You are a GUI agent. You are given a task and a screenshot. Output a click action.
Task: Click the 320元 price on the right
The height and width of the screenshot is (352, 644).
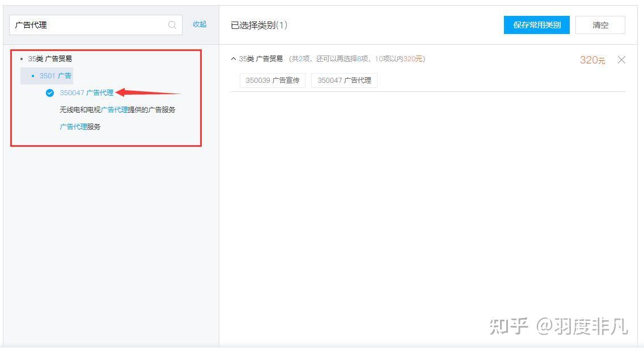592,60
